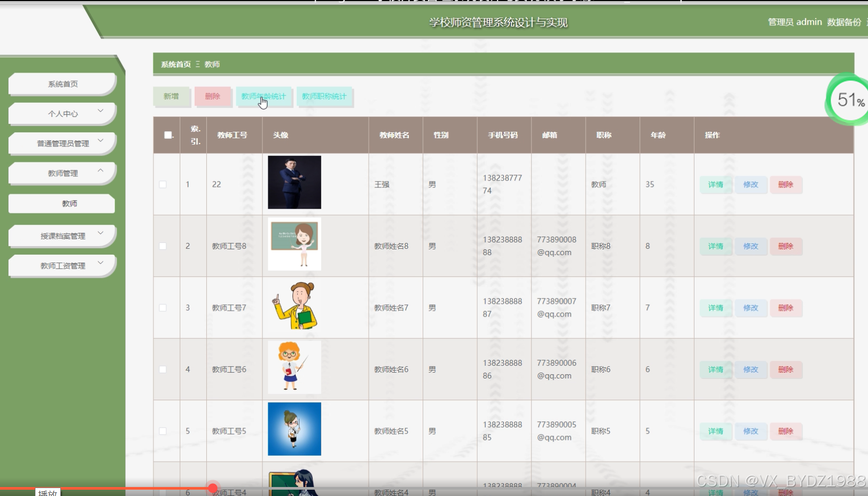View 详情 for 教师姓名7
Image resolution: width=868 pixels, height=496 pixels.
716,308
